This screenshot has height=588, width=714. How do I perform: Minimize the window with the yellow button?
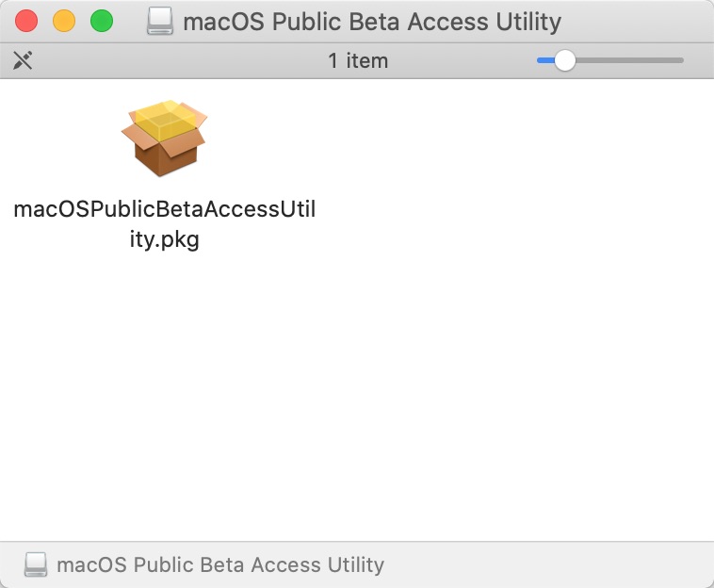(64, 21)
